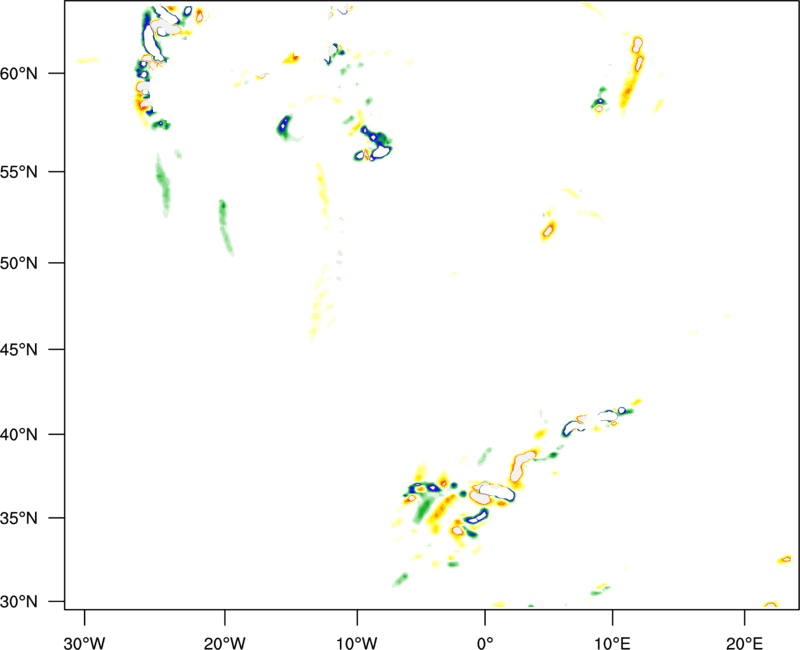Viewport: 800px width, 650px height.
Task: Click the 35°N latitude label
Action: point(19,519)
